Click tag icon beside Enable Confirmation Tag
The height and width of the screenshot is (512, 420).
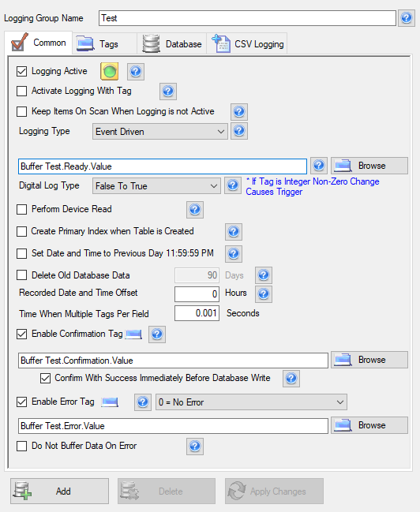coord(133,334)
